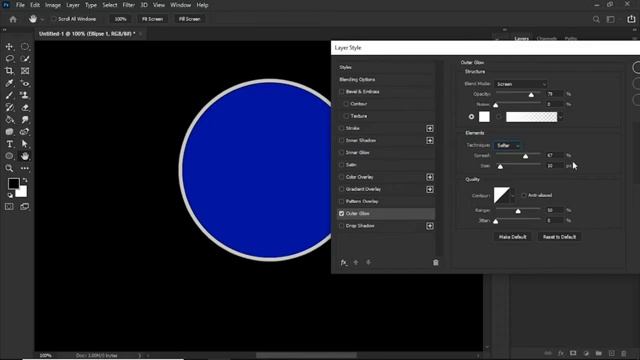This screenshot has width=640, height=360.
Task: Select the Ellipse shape tool
Action: (x=9, y=156)
